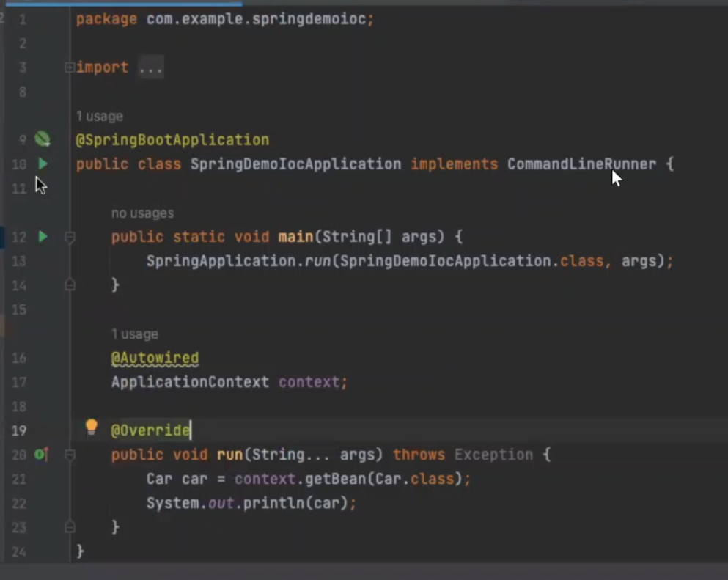Open the '1 usage' hint above @SpringBootApplication
Screen dimensions: 728x580
pyautogui.click(x=99, y=116)
